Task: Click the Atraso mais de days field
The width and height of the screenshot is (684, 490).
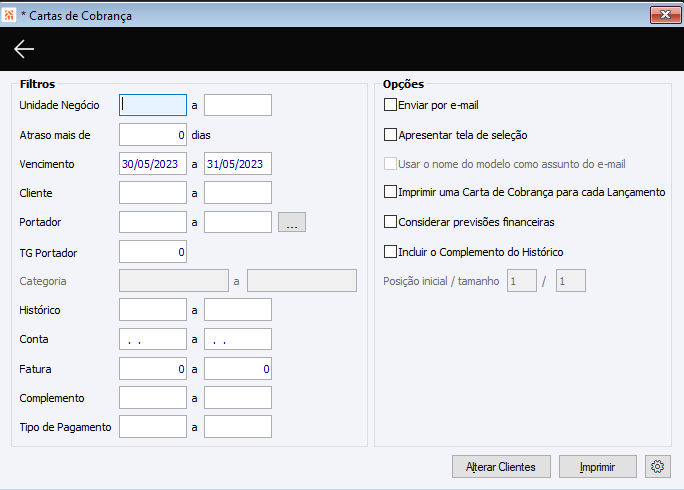Action: [x=153, y=134]
